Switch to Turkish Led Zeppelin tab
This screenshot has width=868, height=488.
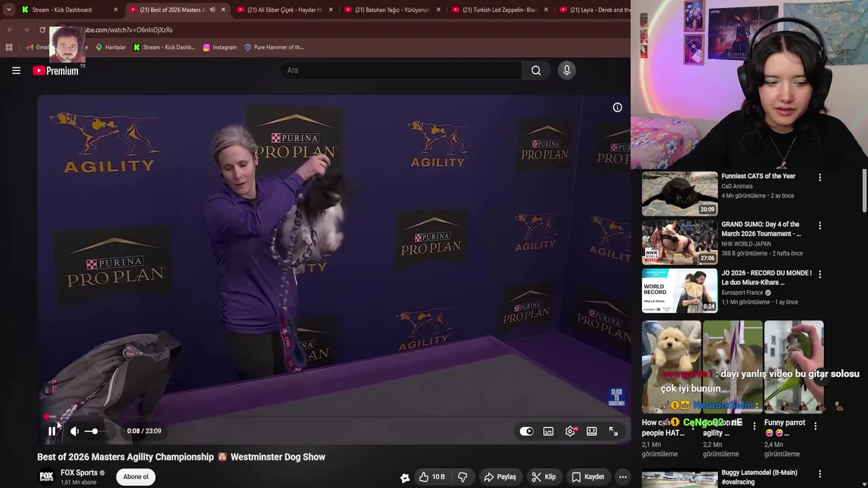pyautogui.click(x=499, y=9)
